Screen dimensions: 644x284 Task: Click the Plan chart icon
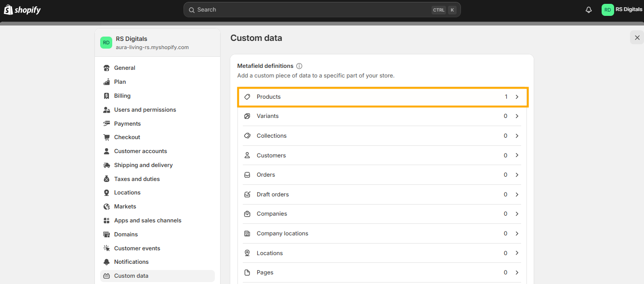(x=106, y=82)
